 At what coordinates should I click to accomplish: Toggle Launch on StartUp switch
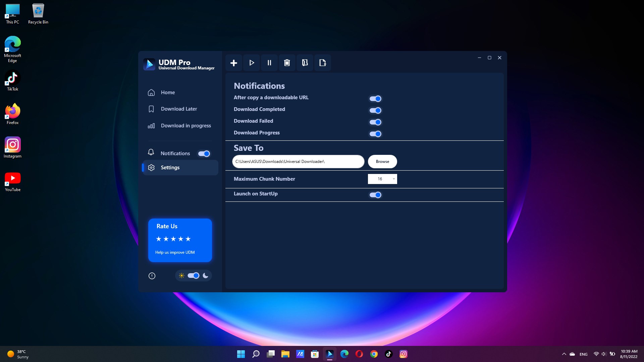pos(375,195)
